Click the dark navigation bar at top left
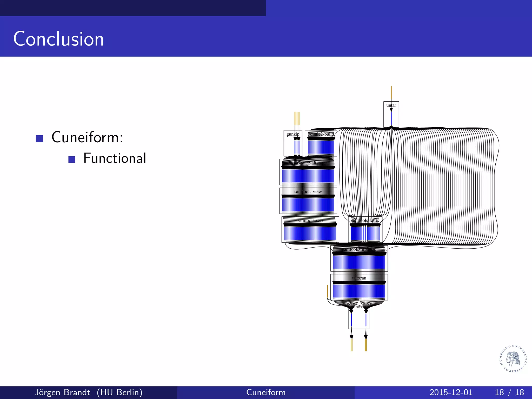Viewport: 532px width, 399px height. pos(133,8)
